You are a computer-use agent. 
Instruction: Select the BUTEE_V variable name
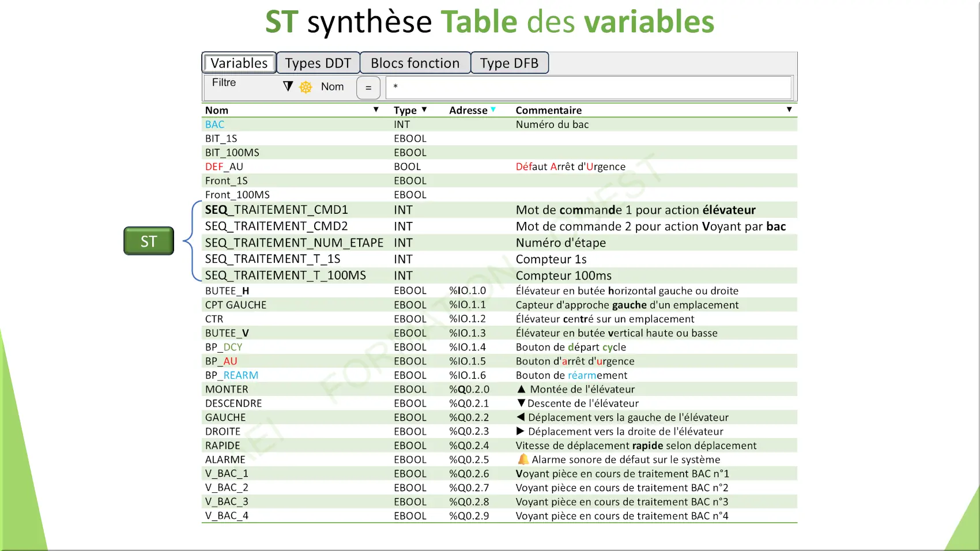pyautogui.click(x=227, y=333)
